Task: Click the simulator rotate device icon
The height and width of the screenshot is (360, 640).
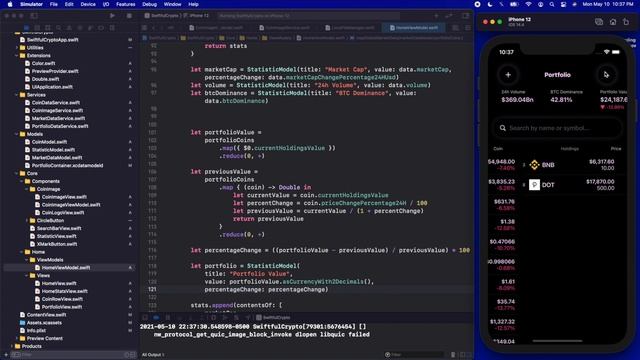Action: click(626, 22)
